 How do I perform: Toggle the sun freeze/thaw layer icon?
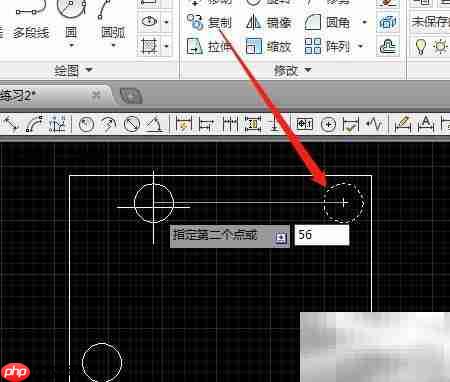pos(440,46)
